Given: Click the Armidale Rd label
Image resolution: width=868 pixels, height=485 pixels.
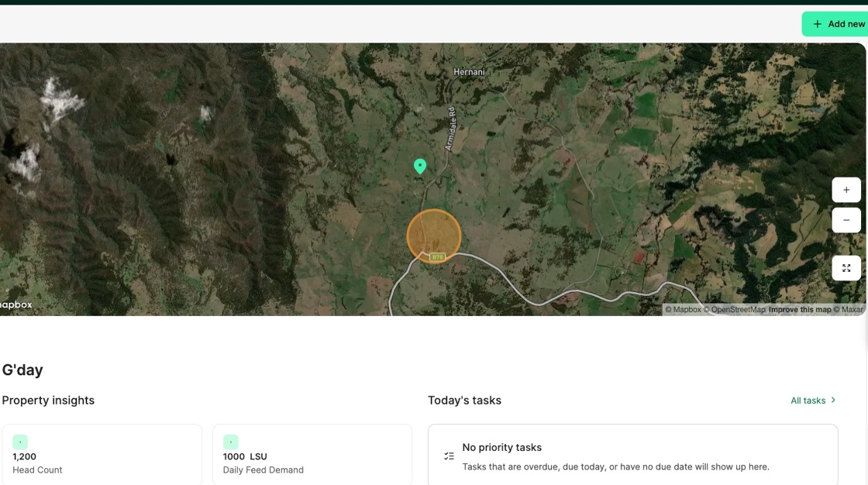Looking at the screenshot, I should point(450,129).
